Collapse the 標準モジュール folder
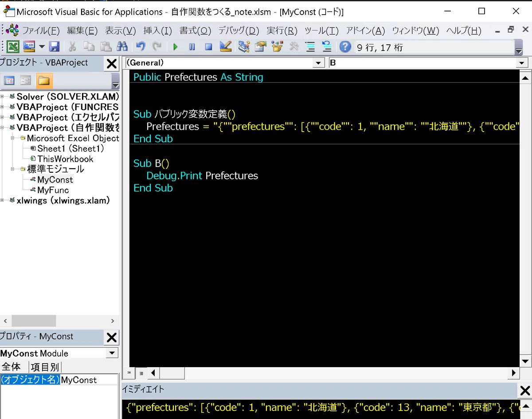This screenshot has height=419, width=532. (13, 169)
